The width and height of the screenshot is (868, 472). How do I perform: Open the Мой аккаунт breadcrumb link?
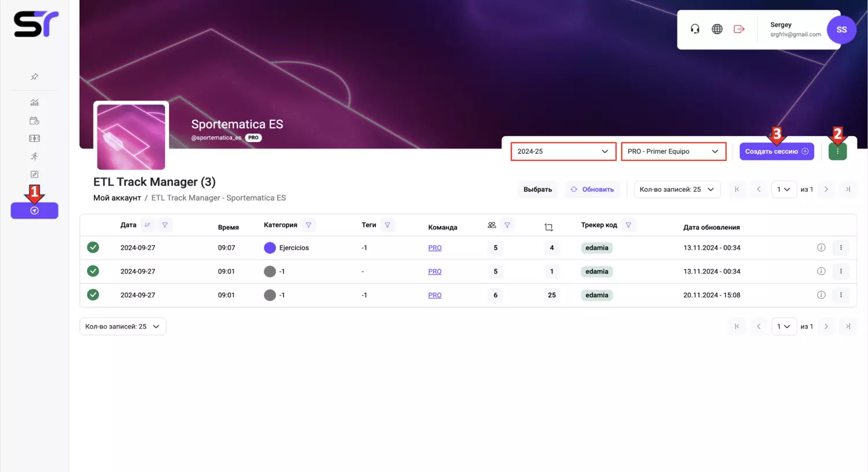[x=117, y=198]
